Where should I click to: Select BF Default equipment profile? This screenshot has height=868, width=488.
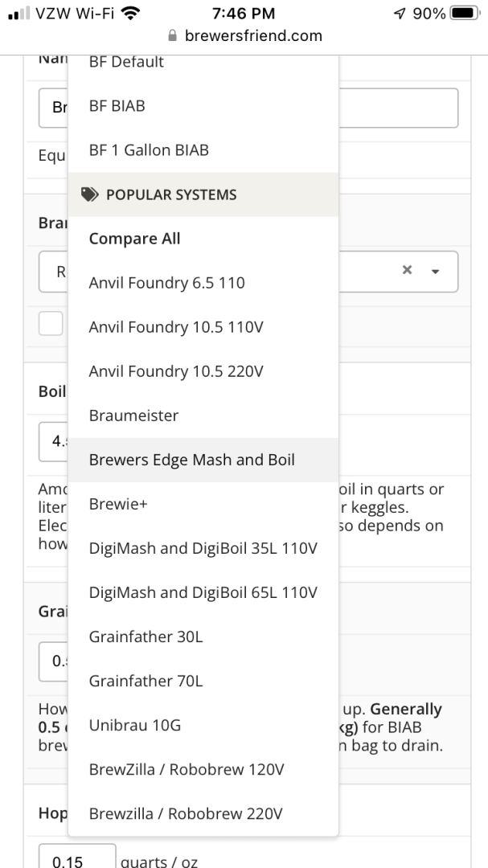(x=126, y=62)
